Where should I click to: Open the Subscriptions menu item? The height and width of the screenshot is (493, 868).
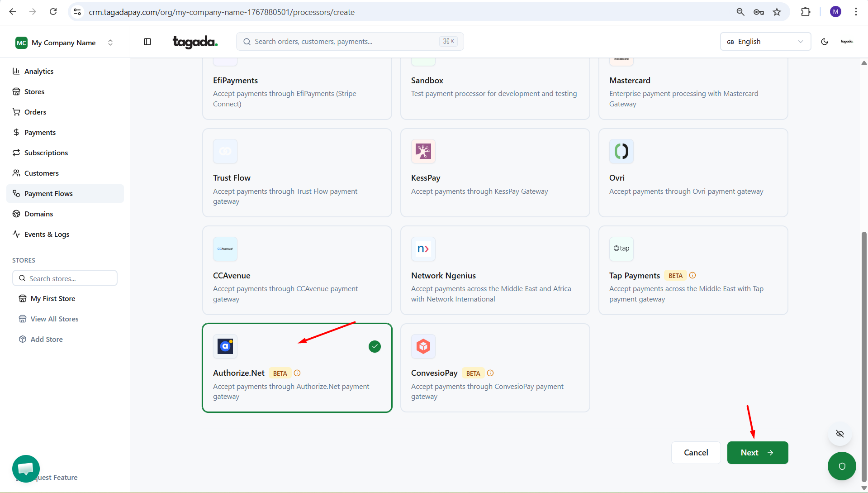click(46, 153)
